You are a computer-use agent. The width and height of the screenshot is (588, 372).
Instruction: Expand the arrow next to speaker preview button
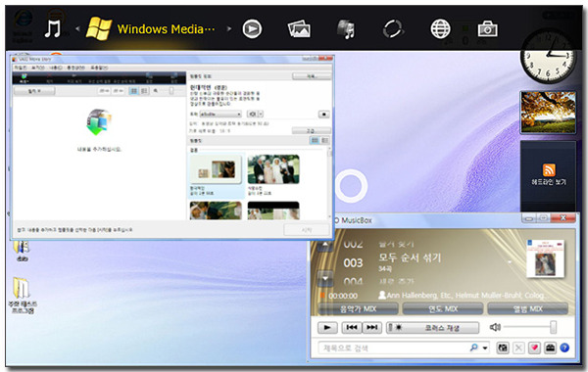pyautogui.click(x=261, y=114)
